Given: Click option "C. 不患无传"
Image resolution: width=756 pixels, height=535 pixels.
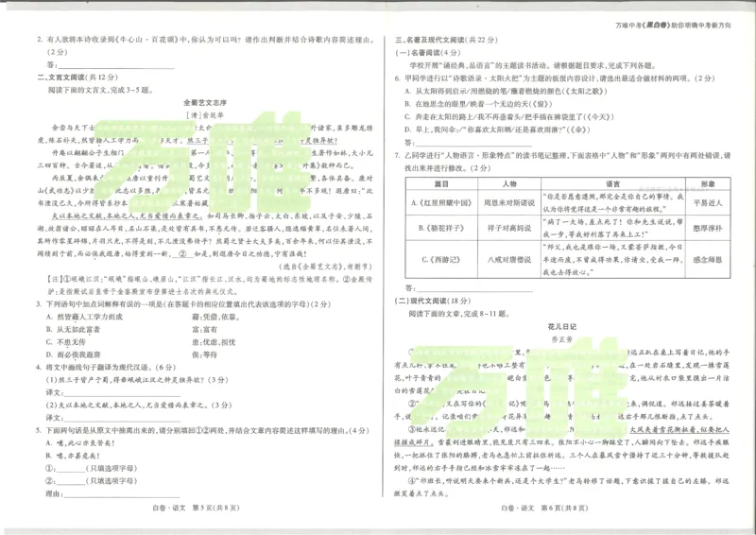Looking at the screenshot, I should [x=65, y=342].
